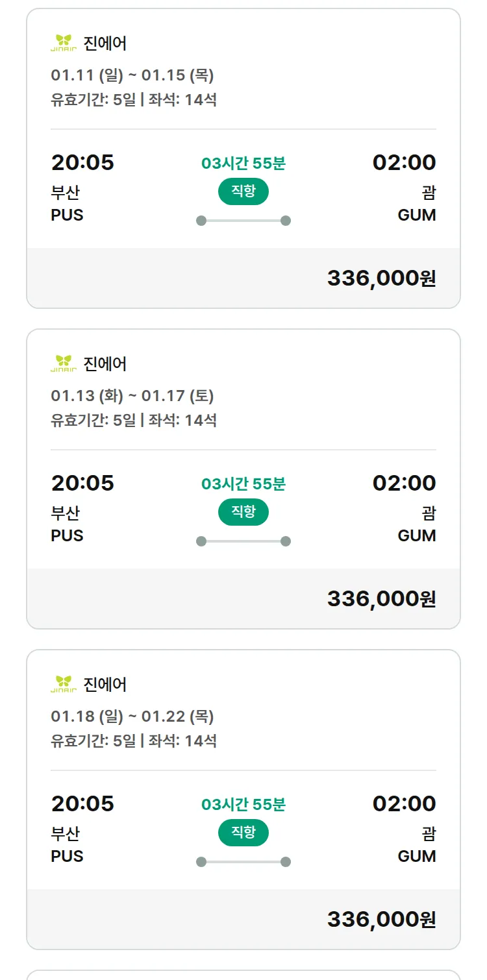Click the Jin Air logo on the 01.13 flight
This screenshot has width=487, height=980.
64,363
